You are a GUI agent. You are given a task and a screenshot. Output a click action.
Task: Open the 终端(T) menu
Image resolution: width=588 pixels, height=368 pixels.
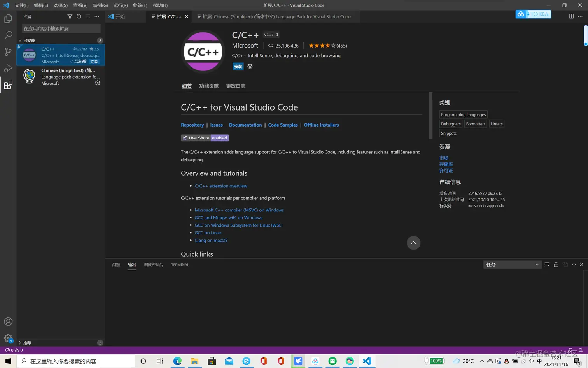[140, 5]
